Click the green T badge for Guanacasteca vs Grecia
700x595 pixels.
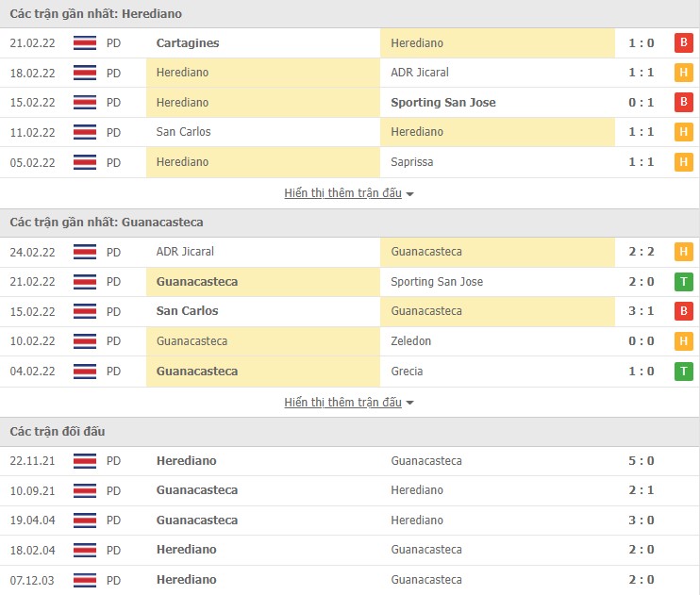tap(683, 372)
